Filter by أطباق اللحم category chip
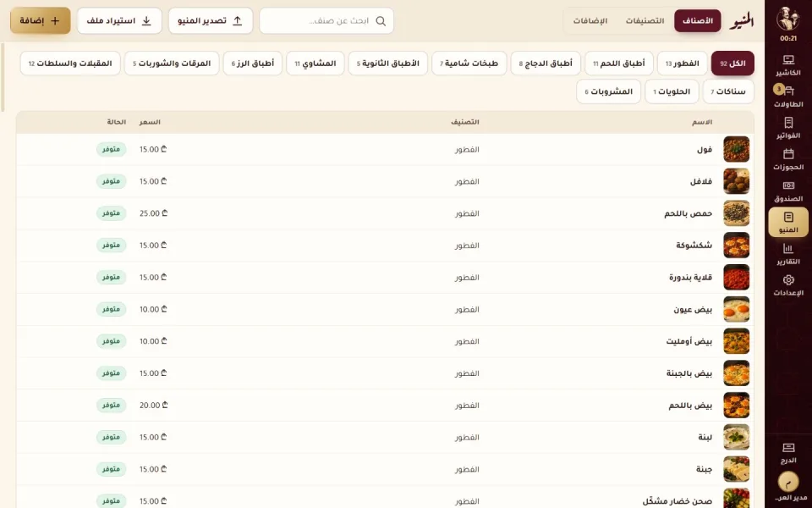 [619, 63]
